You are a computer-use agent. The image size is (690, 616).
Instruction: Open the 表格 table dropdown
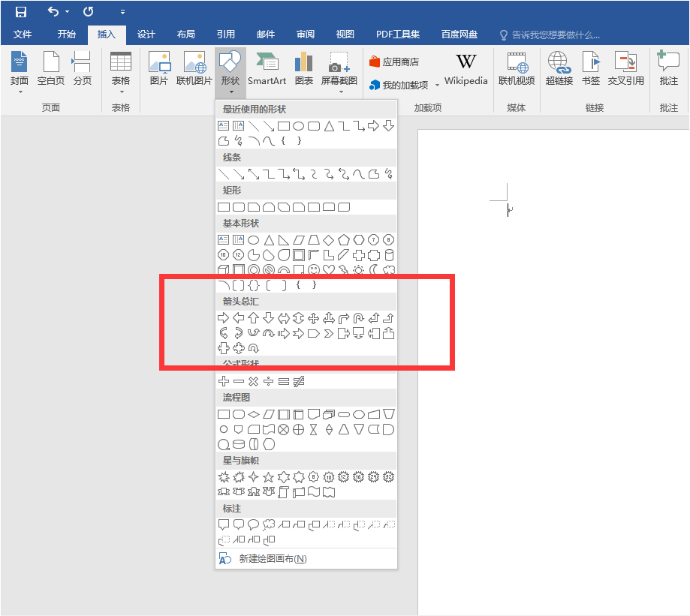tap(120, 73)
